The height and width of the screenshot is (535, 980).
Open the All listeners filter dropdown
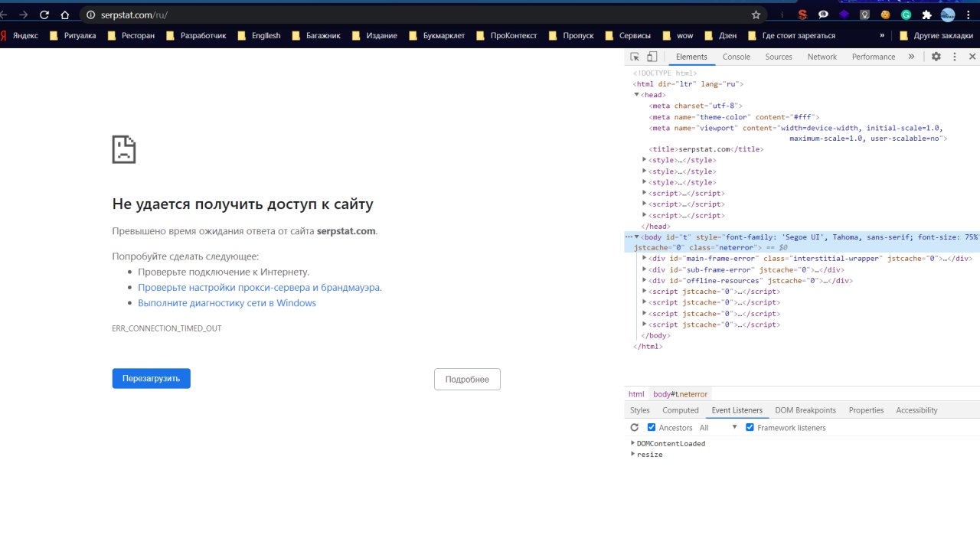tap(718, 428)
